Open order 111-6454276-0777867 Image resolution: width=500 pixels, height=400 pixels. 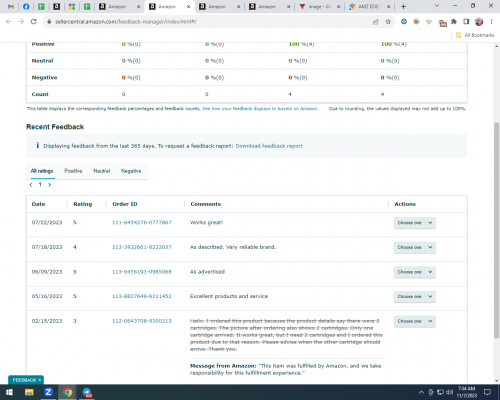(x=142, y=223)
